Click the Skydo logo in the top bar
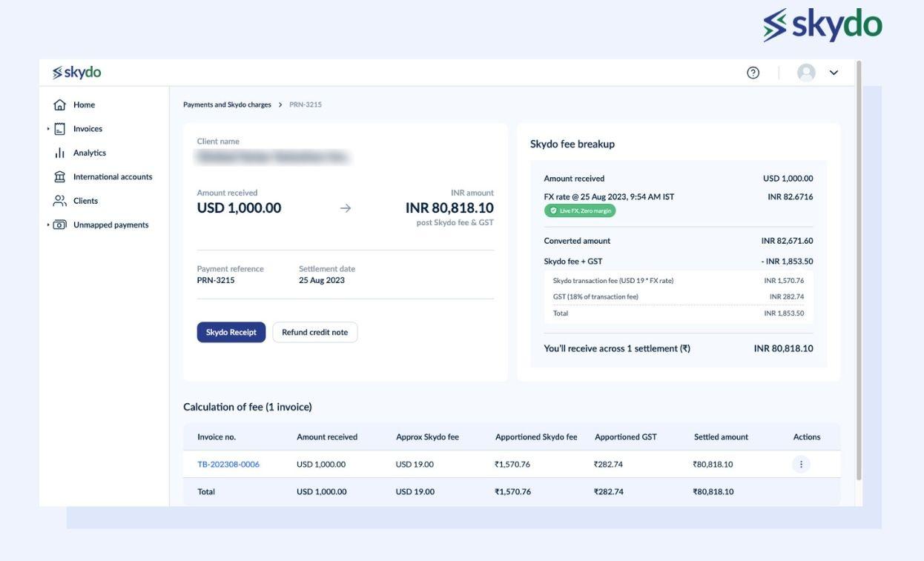 click(x=76, y=71)
